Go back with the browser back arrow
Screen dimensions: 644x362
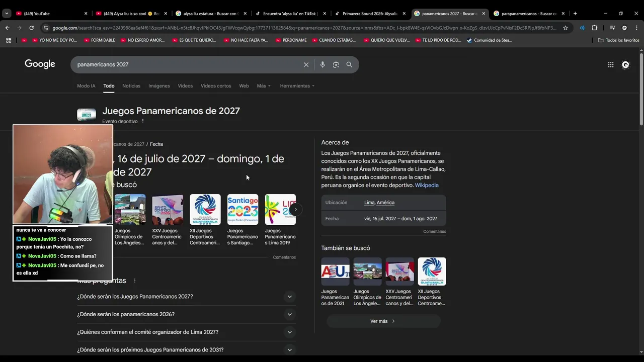pyautogui.click(x=7, y=28)
